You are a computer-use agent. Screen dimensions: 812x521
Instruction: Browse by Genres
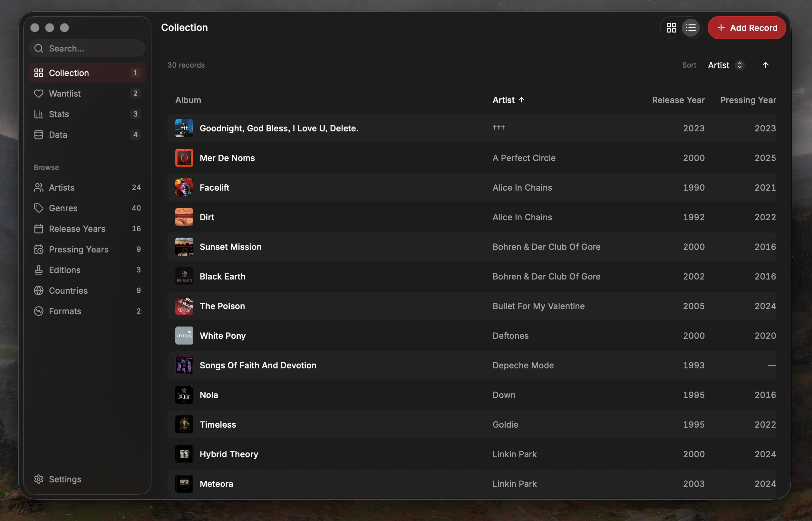[x=87, y=208]
